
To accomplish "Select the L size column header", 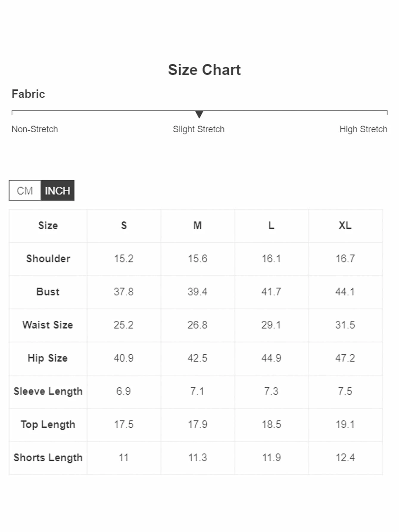I will coord(271,225).
